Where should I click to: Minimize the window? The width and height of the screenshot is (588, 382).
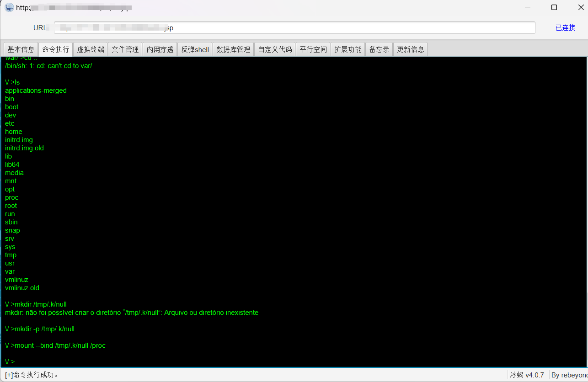528,7
